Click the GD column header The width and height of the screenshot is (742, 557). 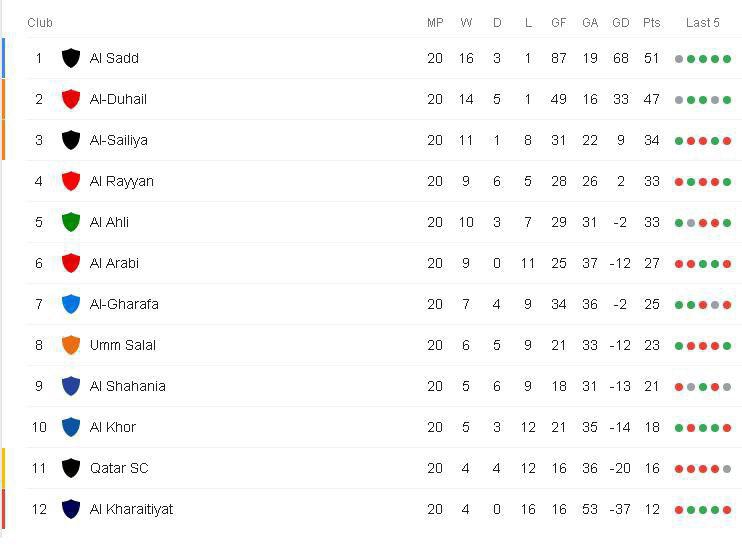point(621,22)
